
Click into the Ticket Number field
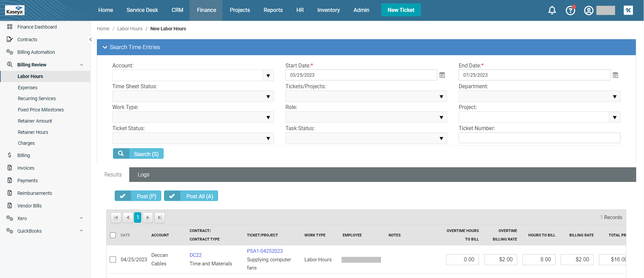pos(539,138)
